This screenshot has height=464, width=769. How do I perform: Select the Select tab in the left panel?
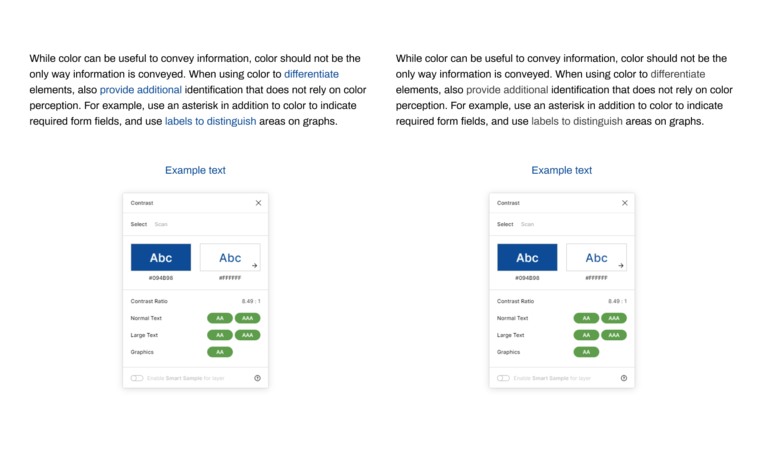pyautogui.click(x=139, y=225)
